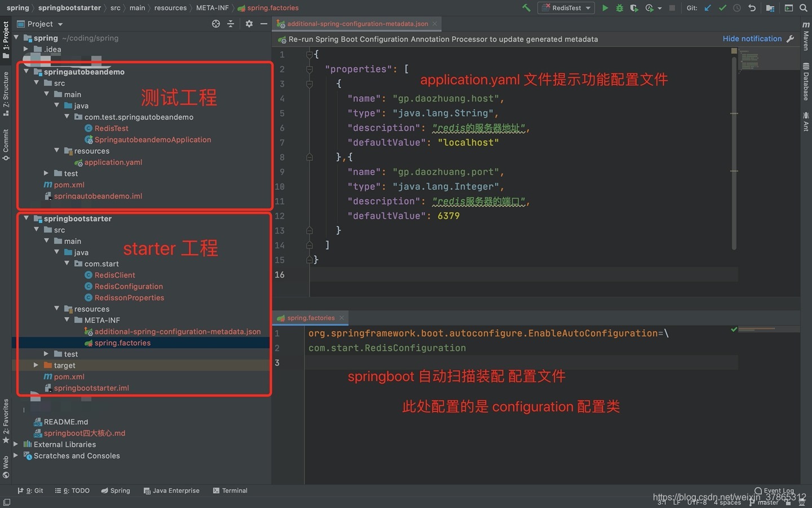Screen dimensions: 812x508
Task: Open the Commit tool window
Action: pos(6,144)
